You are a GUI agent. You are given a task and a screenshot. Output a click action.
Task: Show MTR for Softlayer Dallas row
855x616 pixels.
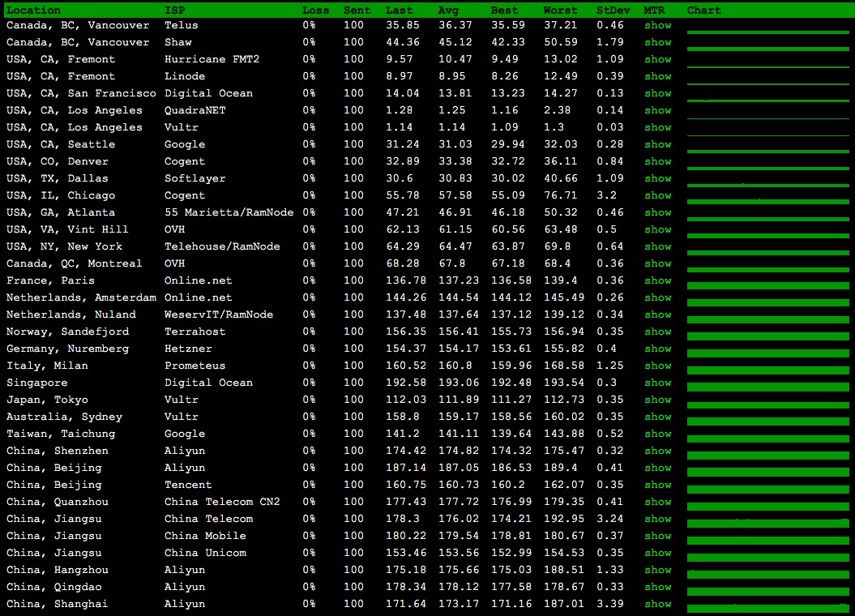[x=657, y=178]
